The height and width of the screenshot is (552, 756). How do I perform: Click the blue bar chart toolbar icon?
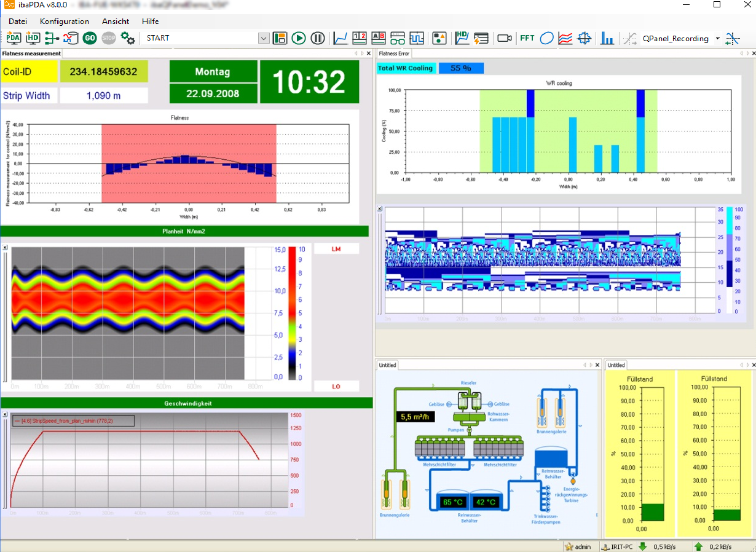(607, 38)
